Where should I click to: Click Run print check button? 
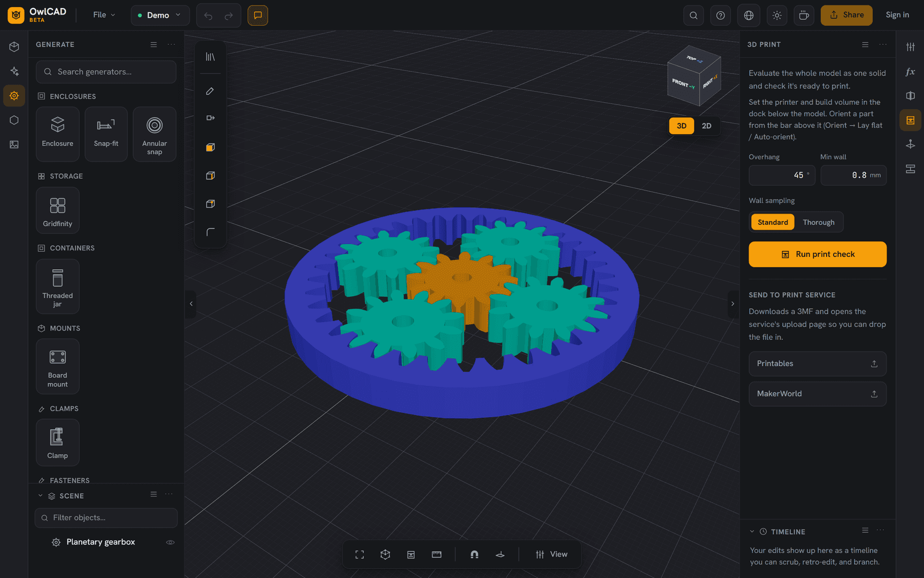(x=817, y=254)
